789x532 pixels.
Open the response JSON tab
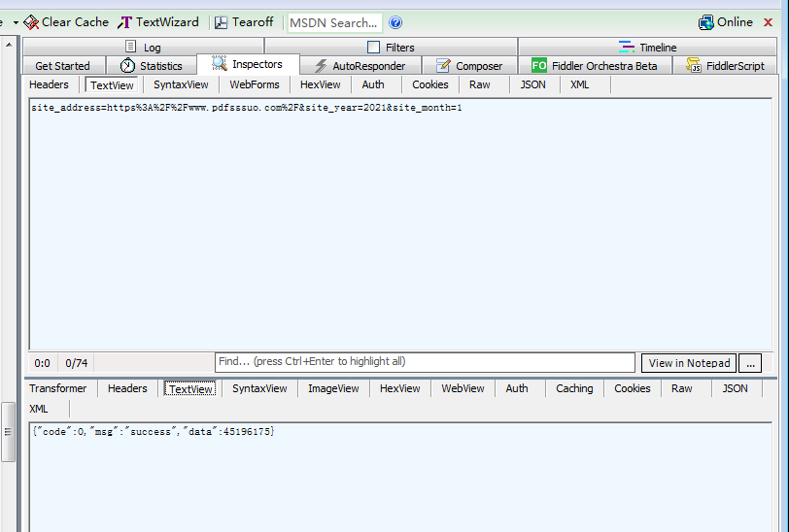[x=736, y=388]
